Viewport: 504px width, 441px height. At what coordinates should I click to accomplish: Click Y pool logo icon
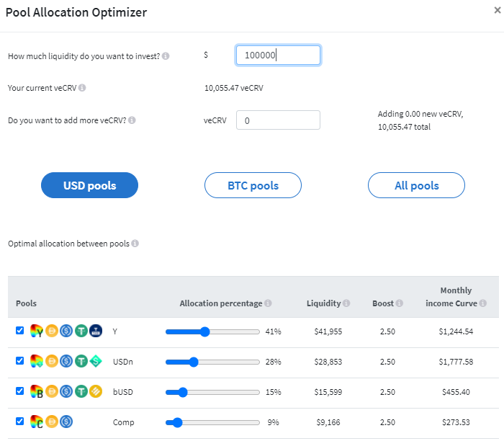point(36,331)
